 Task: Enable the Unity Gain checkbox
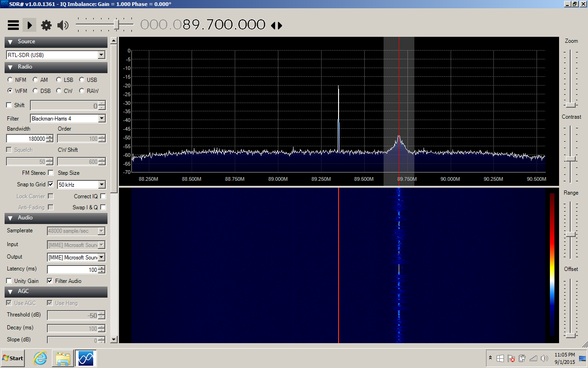click(x=9, y=281)
